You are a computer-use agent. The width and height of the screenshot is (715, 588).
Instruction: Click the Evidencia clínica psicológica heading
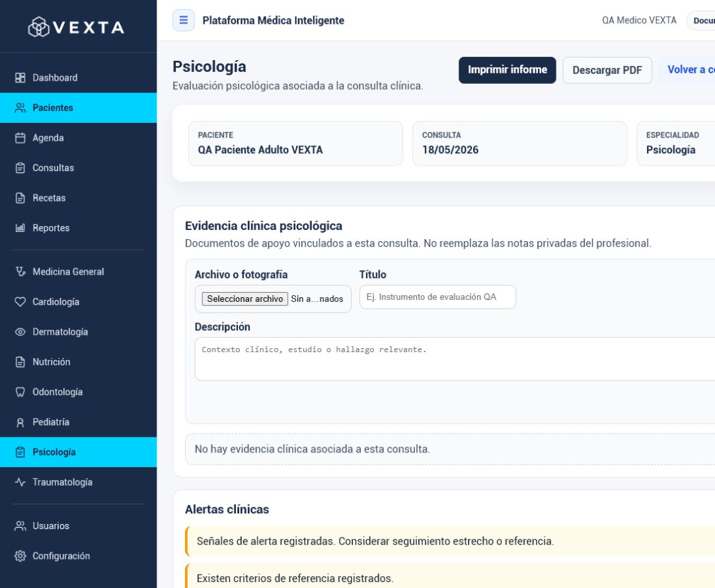click(264, 226)
